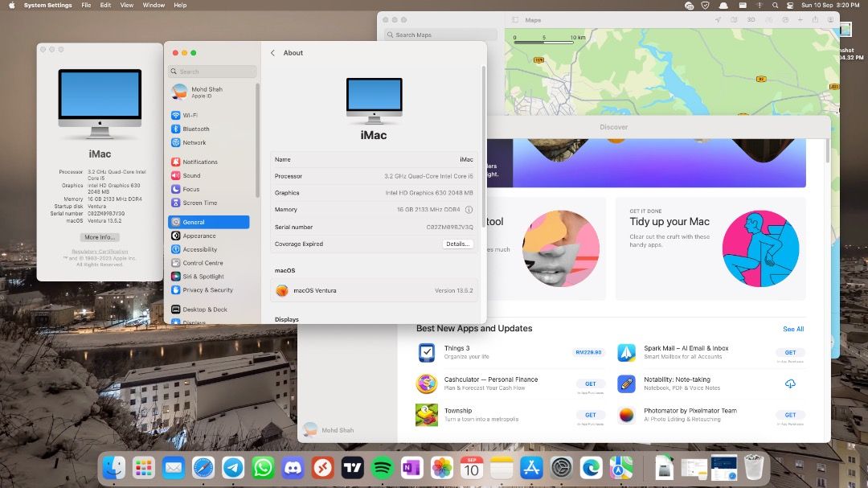Open the View menu
Image resolution: width=868 pixels, height=488 pixels.
pyautogui.click(x=127, y=5)
